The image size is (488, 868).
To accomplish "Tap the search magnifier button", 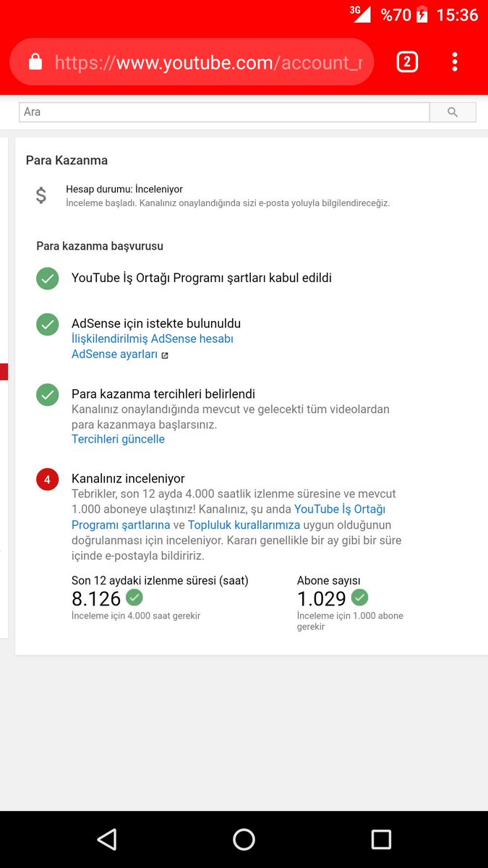I will tap(453, 112).
